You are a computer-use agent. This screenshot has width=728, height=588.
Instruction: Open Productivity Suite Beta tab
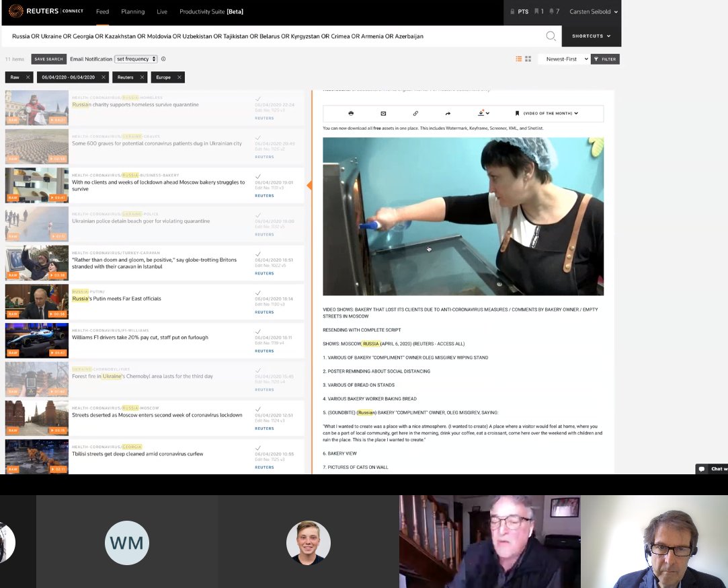[x=211, y=11]
